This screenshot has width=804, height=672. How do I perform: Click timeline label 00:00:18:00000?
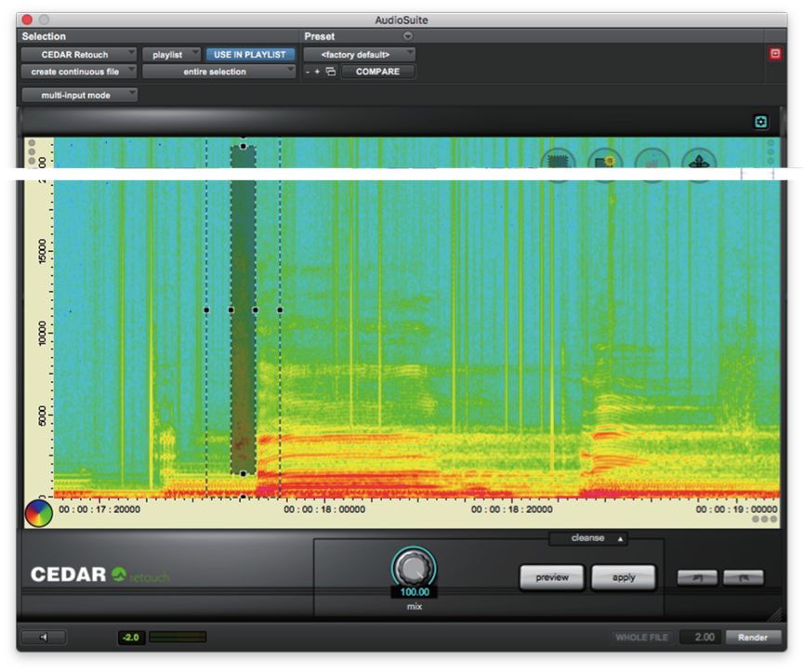[324, 509]
